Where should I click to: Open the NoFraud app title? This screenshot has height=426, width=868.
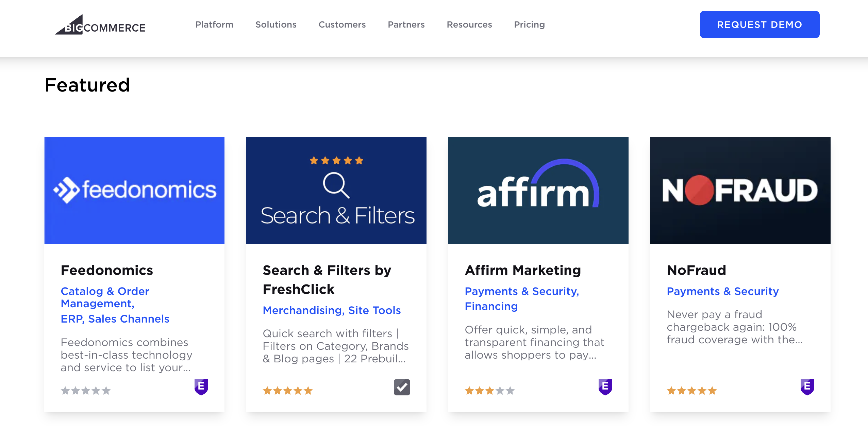pos(696,270)
